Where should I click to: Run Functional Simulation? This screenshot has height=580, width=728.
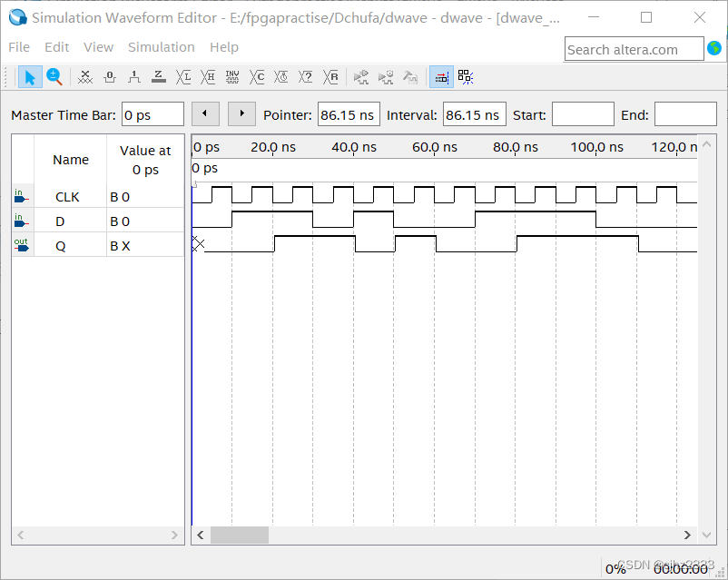click(x=361, y=77)
